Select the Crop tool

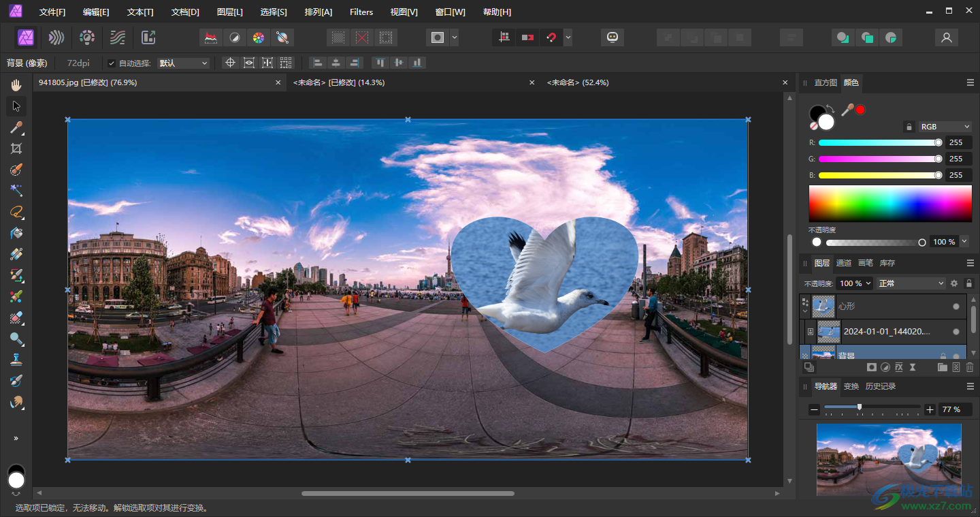(16, 148)
